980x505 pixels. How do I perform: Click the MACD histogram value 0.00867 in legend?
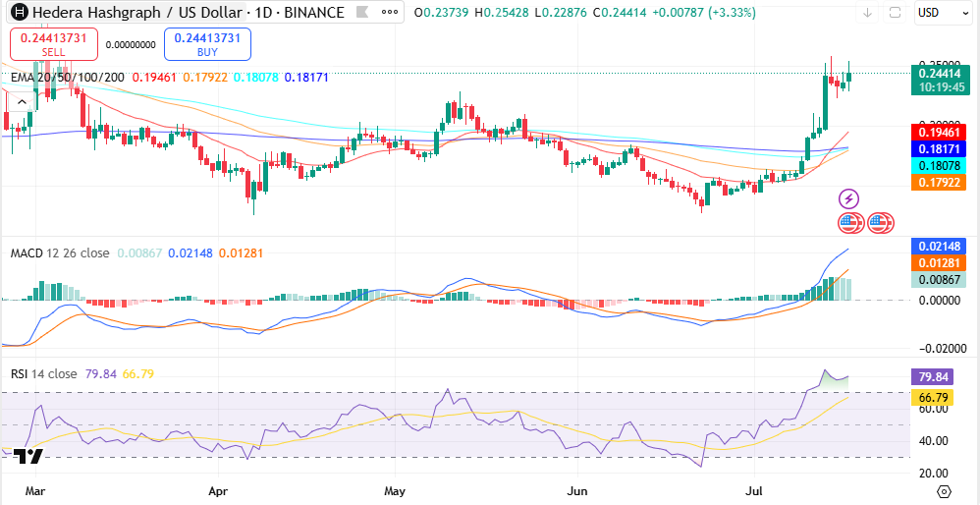tap(139, 253)
